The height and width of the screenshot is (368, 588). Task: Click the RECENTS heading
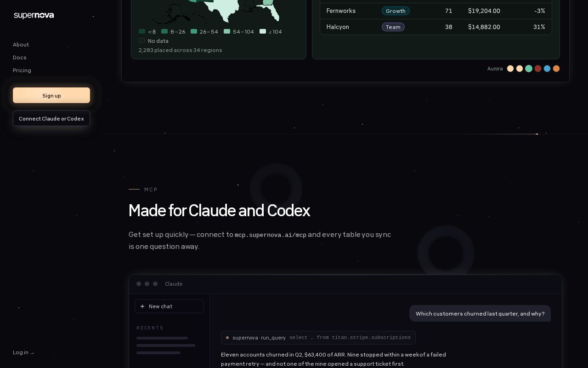tap(150, 328)
